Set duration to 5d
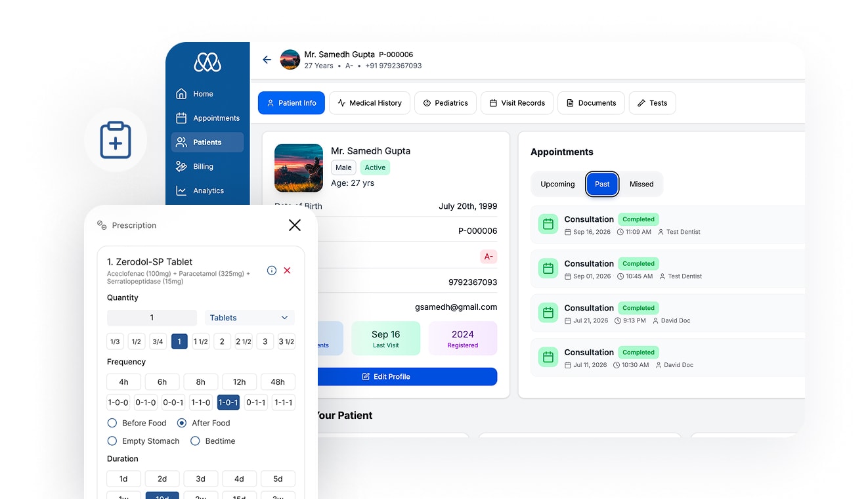 coord(278,479)
